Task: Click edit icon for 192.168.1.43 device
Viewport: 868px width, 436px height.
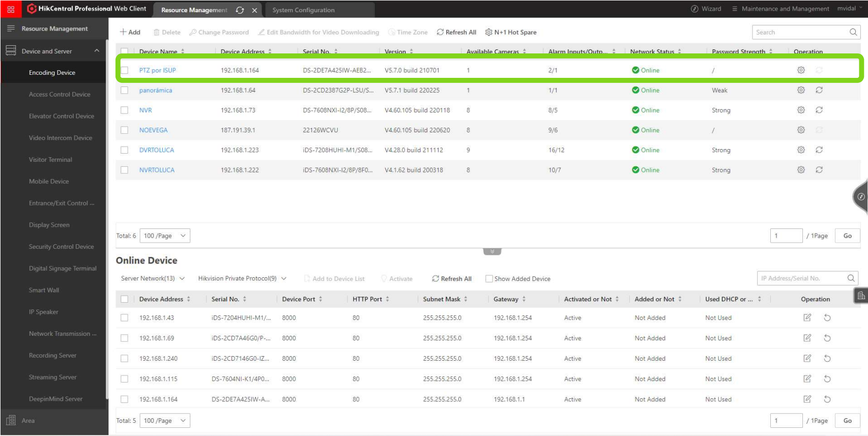Action: pyautogui.click(x=807, y=317)
